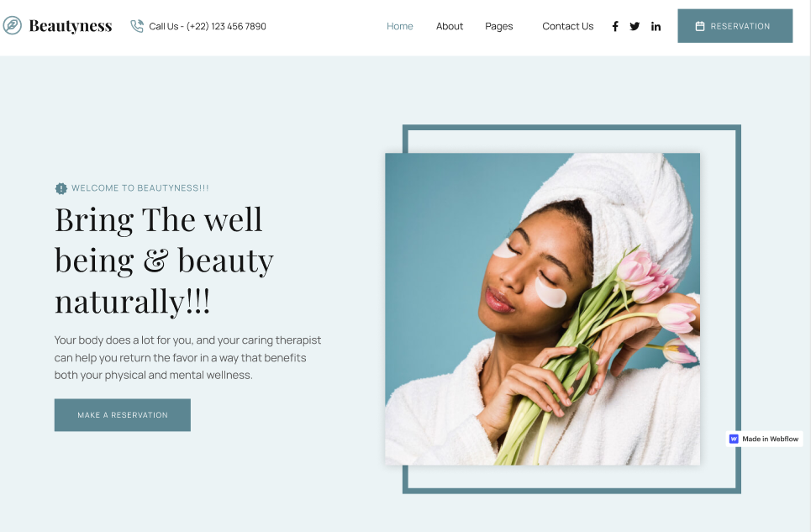Open the Facebook social icon
This screenshot has width=811, height=532.
click(615, 26)
